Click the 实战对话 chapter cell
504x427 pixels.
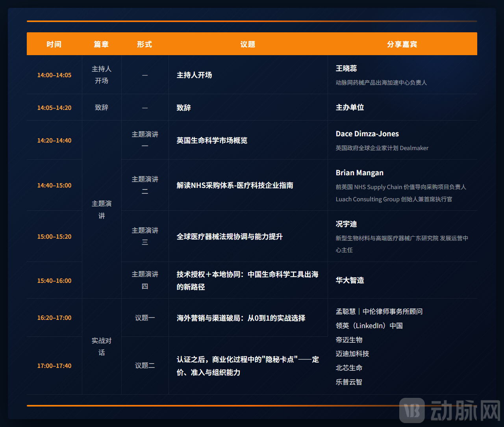(102, 346)
